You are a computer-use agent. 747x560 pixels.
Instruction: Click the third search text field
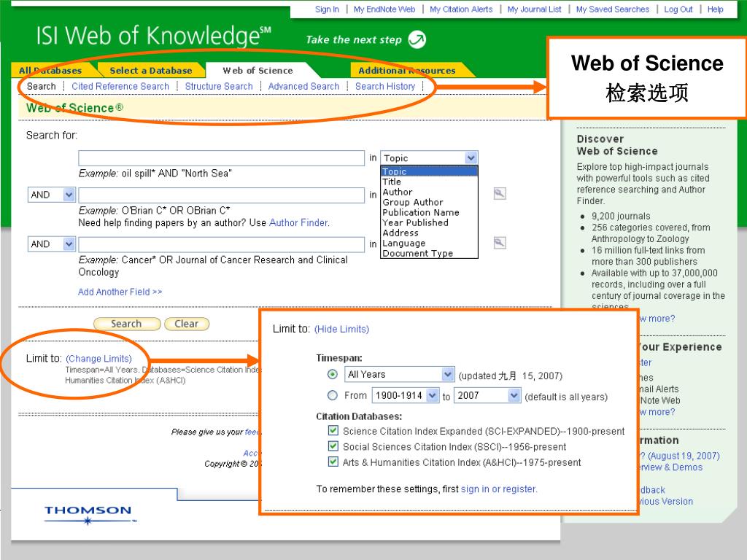(222, 244)
